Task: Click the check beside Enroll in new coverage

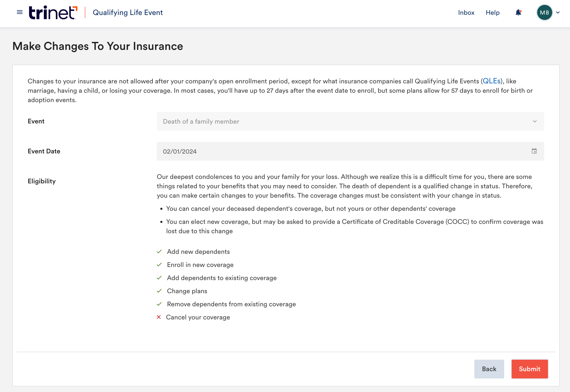Action: point(159,265)
